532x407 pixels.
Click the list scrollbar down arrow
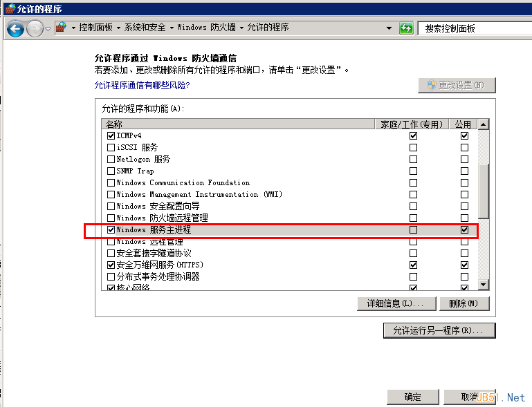coord(483,284)
